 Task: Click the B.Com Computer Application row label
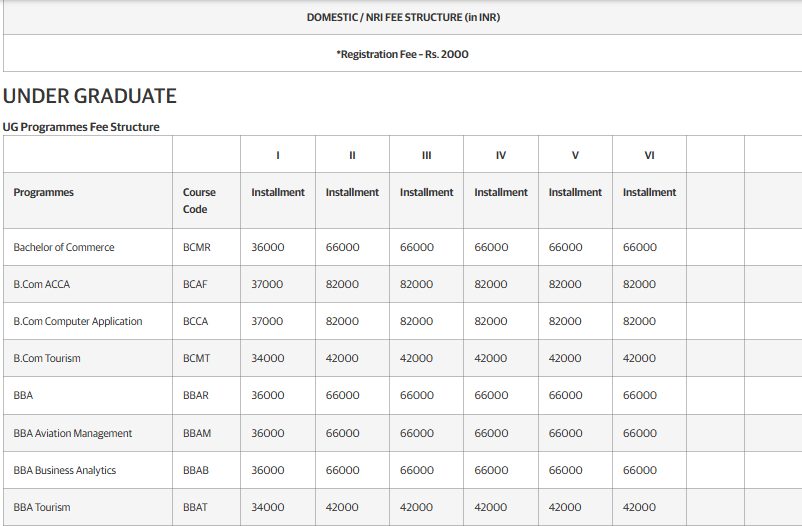coord(78,321)
